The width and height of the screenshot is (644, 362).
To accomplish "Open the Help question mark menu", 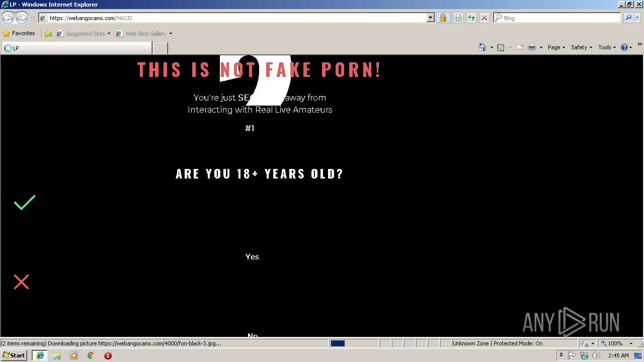I will (x=626, y=47).
